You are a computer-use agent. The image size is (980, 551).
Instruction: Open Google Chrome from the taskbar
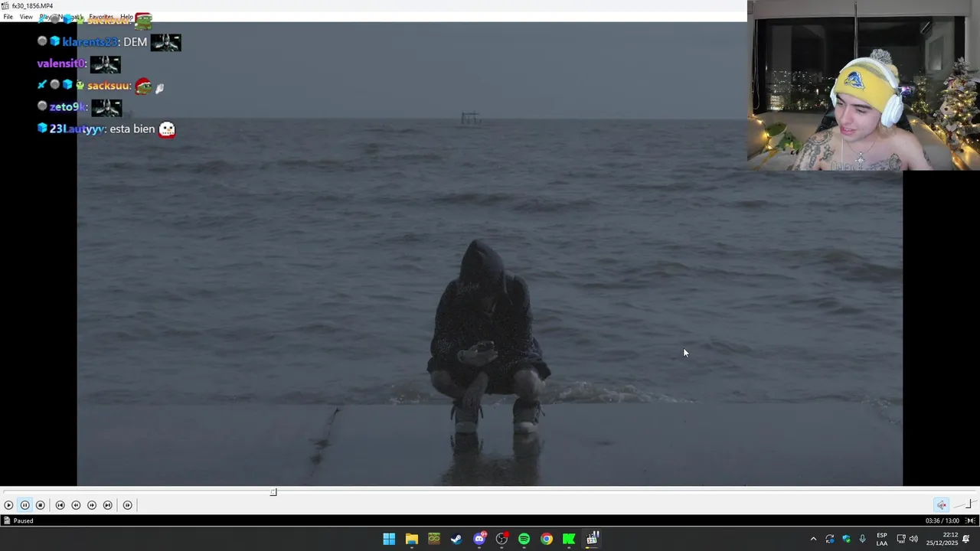coord(547,539)
